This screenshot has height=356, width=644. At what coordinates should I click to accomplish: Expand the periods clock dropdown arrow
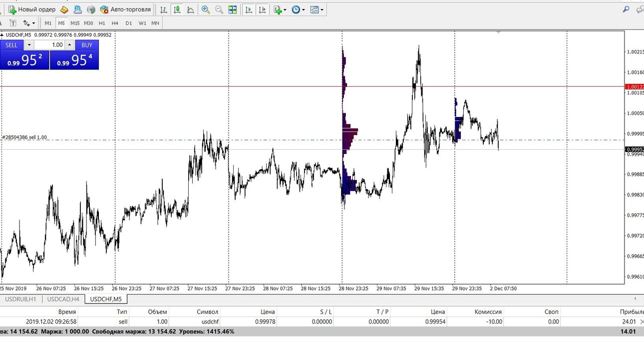click(x=304, y=9)
